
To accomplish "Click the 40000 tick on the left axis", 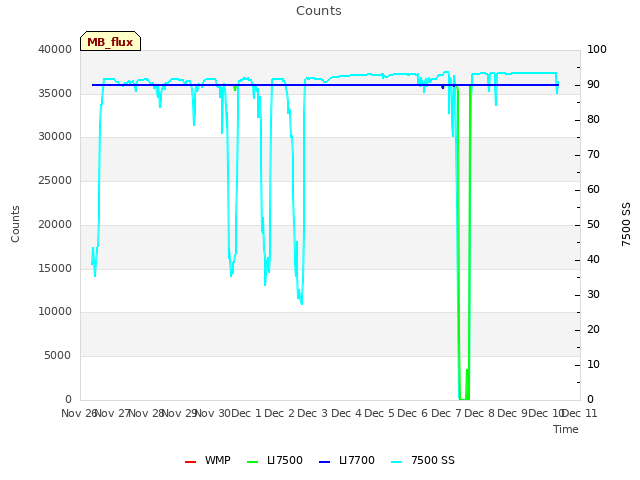I will point(55,49).
